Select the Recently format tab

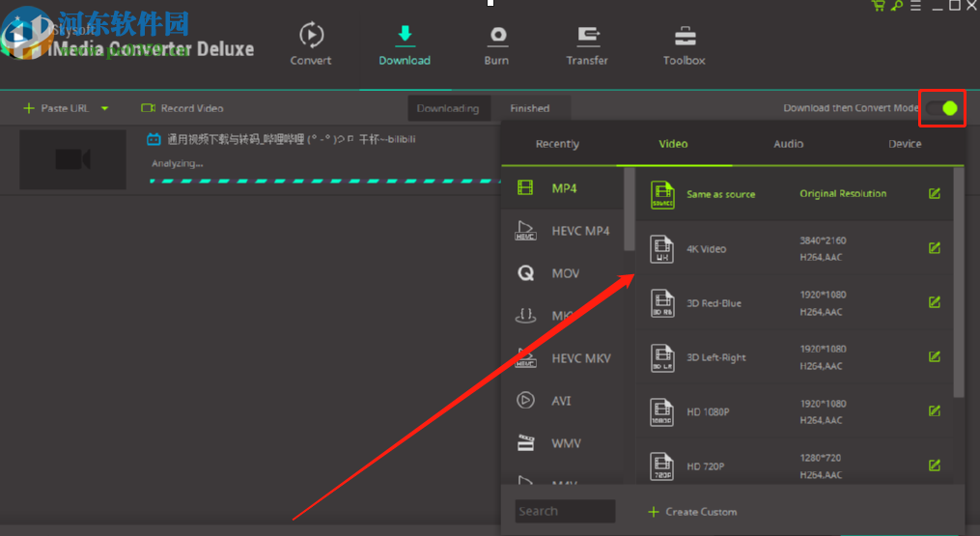(x=557, y=144)
